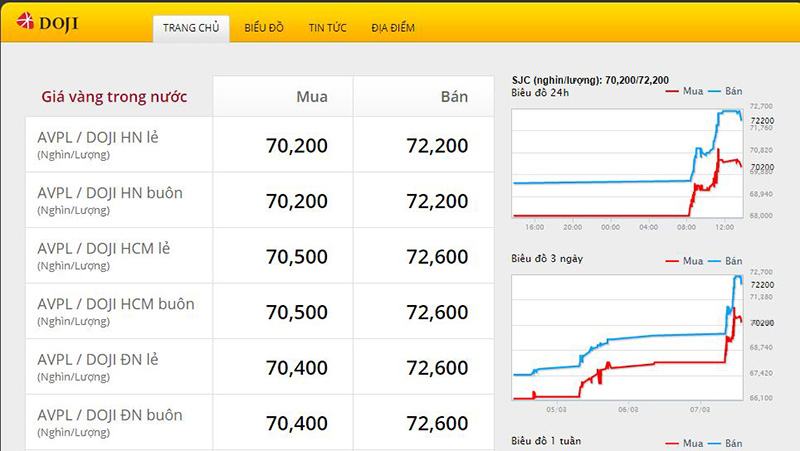This screenshot has width=800, height=451.
Task: Click the 72,600 sell price for HCM lẻ
Action: [437, 257]
